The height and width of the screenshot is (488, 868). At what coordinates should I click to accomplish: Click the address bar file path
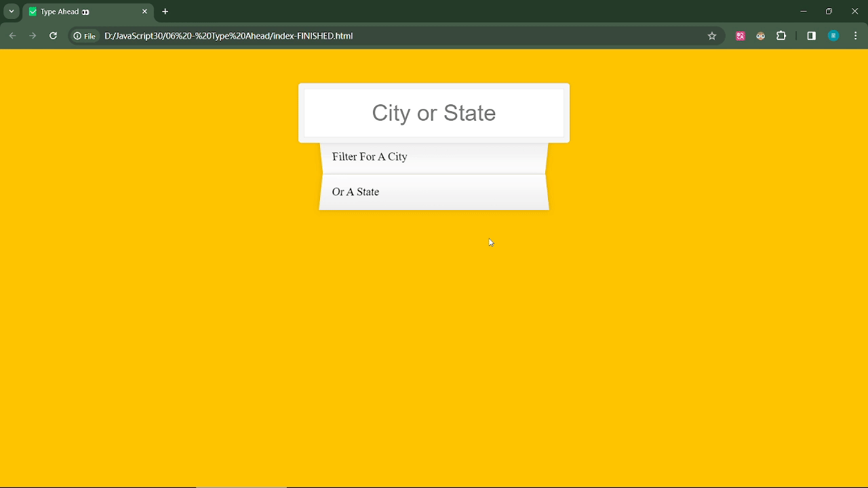[229, 36]
